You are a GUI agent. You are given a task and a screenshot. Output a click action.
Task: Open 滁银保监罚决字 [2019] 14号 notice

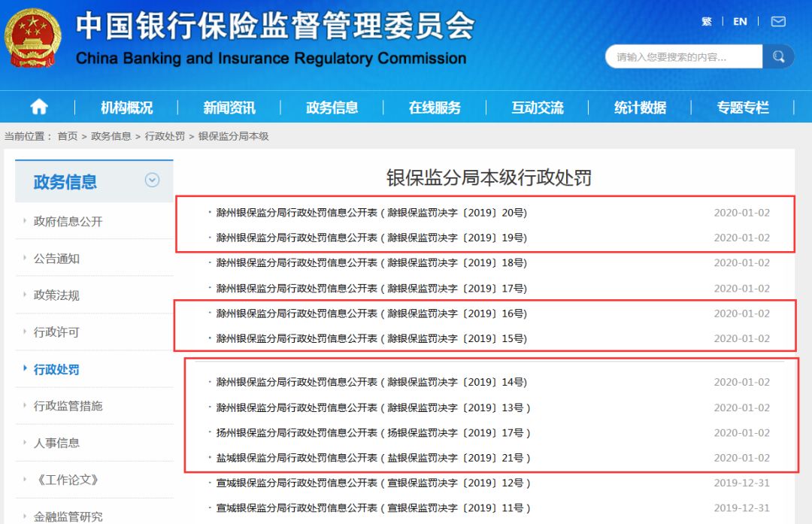371,382
